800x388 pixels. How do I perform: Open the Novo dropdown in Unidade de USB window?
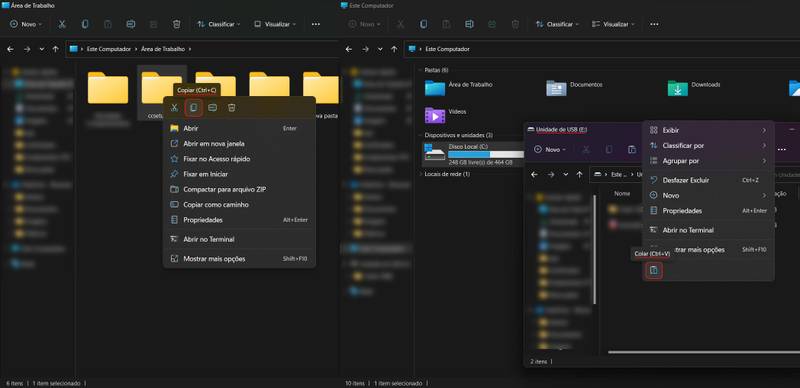[x=550, y=150]
